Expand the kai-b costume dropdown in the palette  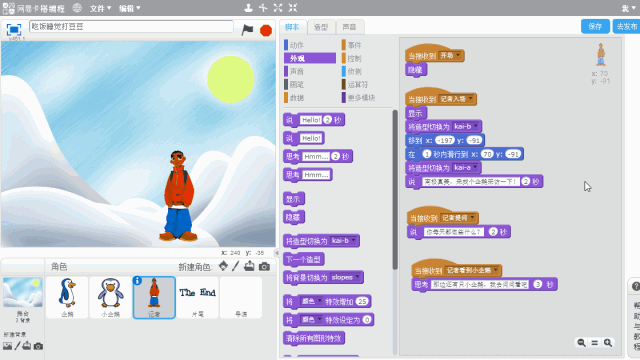354,240
